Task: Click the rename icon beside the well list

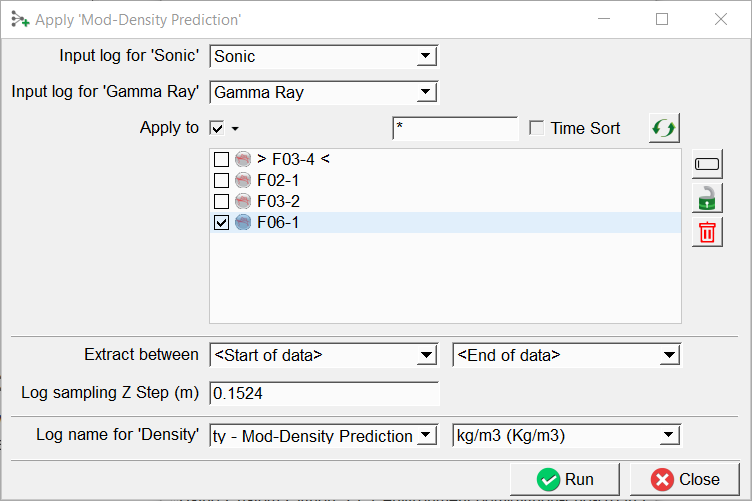Action: click(707, 164)
